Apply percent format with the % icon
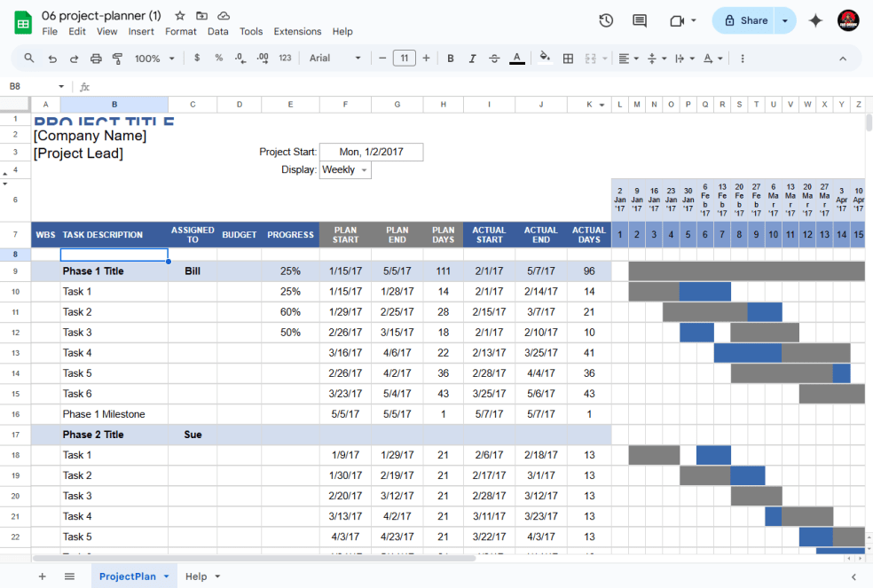The image size is (873, 588). [218, 58]
